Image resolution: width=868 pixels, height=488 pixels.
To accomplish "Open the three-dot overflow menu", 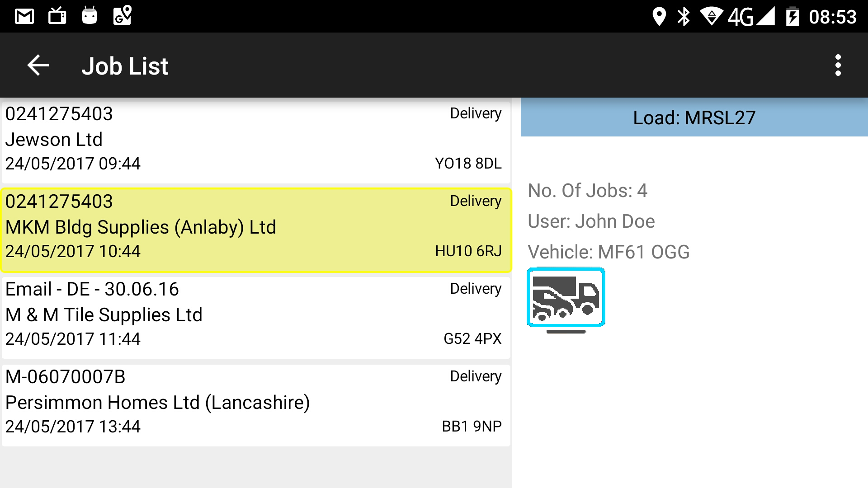I will (x=838, y=66).
